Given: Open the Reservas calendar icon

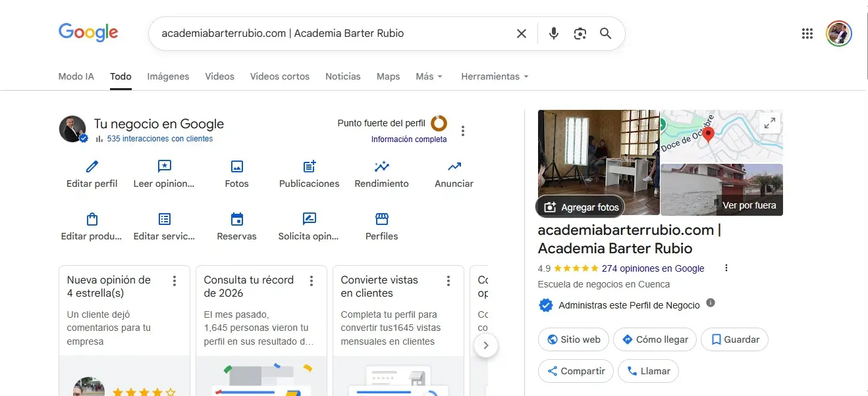Looking at the screenshot, I should 237,219.
